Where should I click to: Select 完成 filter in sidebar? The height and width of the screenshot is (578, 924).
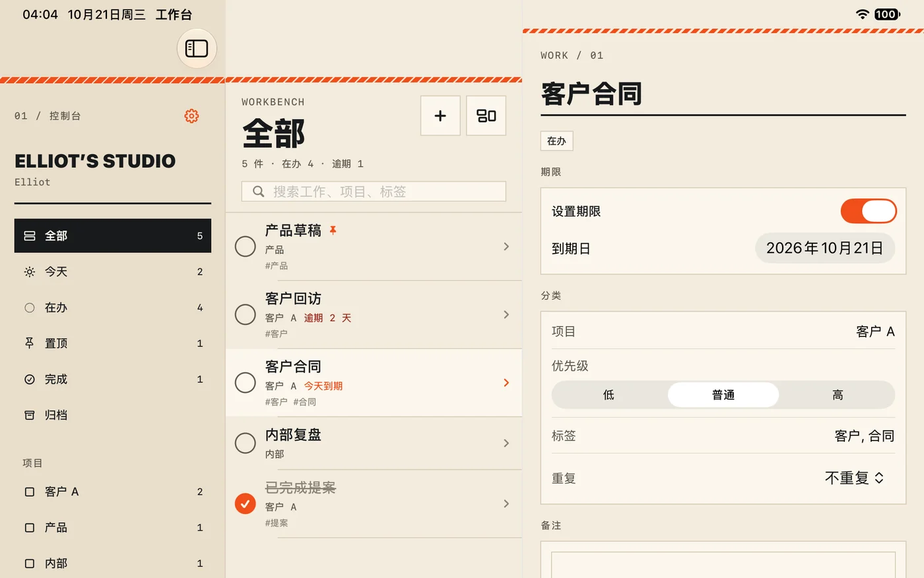113,379
